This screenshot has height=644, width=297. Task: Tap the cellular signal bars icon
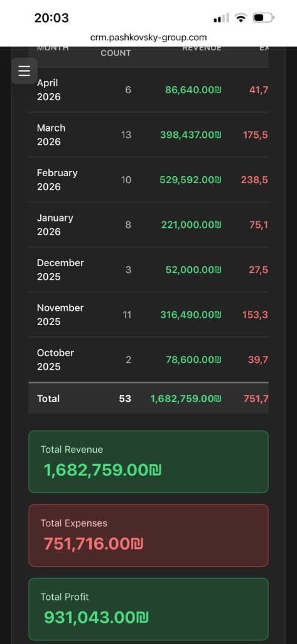(222, 18)
